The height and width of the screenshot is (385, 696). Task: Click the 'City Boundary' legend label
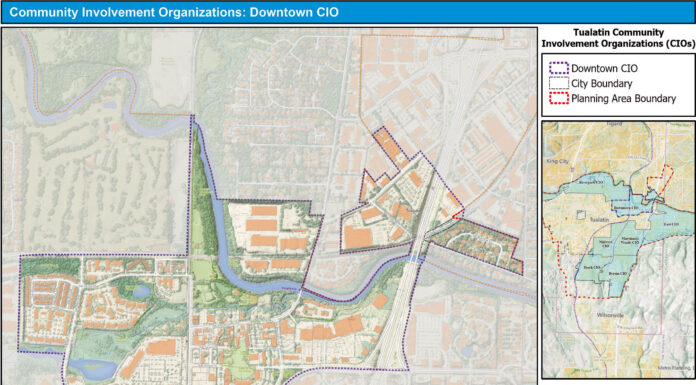pos(601,83)
